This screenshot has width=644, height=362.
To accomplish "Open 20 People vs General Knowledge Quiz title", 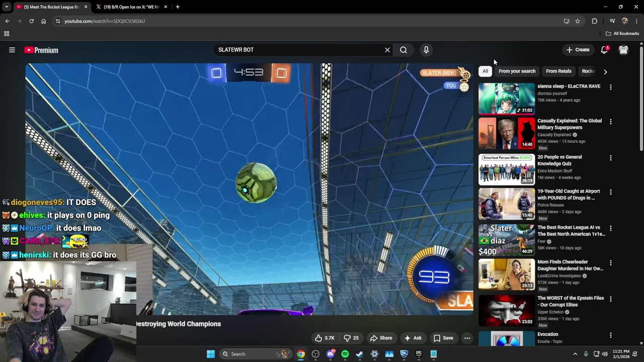I will pyautogui.click(x=559, y=160).
